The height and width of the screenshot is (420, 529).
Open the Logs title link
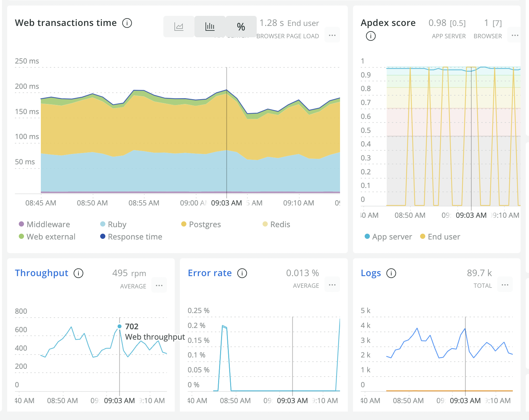click(371, 273)
